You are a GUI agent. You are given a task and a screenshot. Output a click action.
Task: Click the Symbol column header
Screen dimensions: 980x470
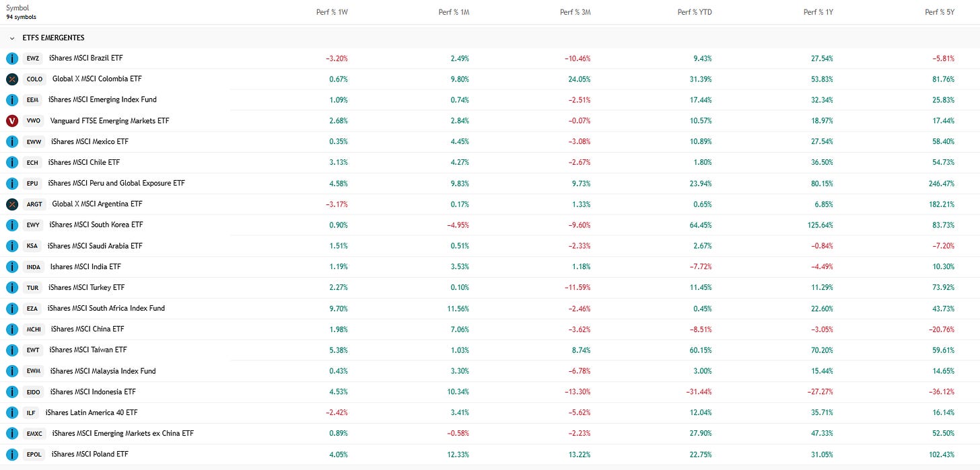coord(17,8)
